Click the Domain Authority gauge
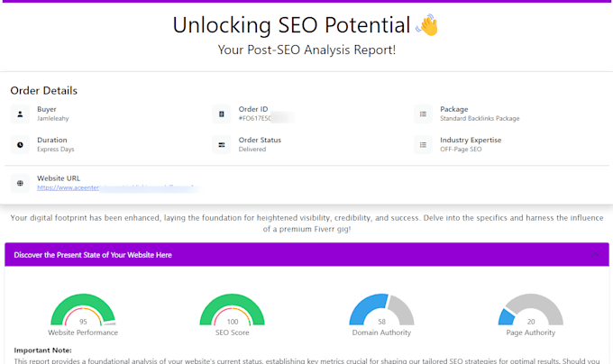 tap(381, 310)
